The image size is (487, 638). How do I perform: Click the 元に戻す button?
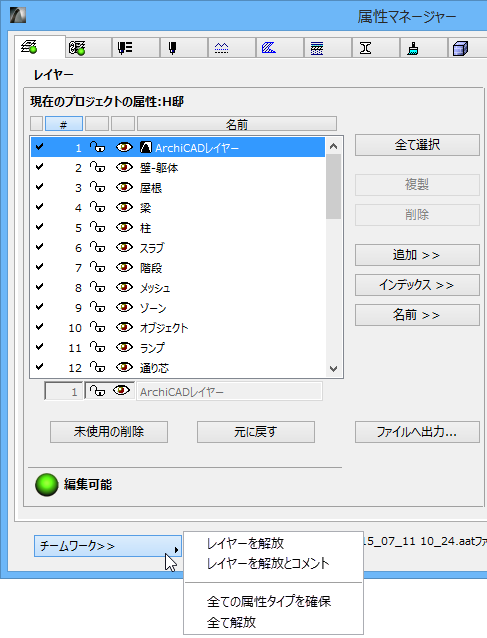[x=256, y=432]
